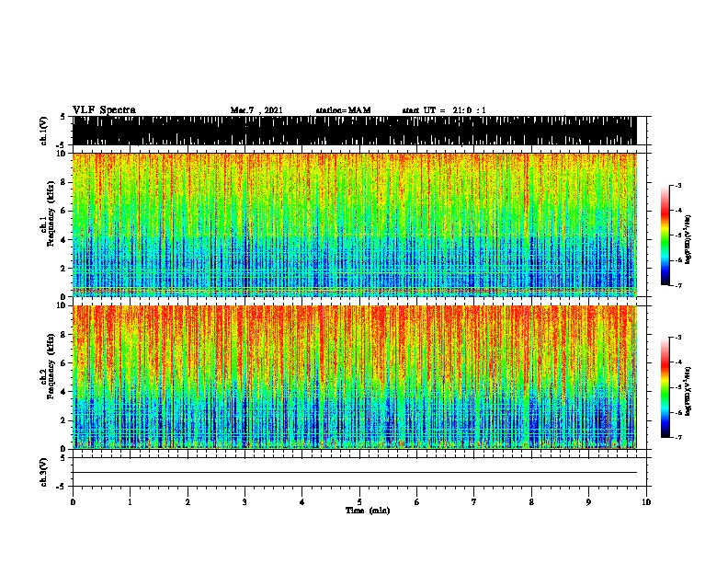Click the "-7" label on ch.2 color bar

point(677,437)
